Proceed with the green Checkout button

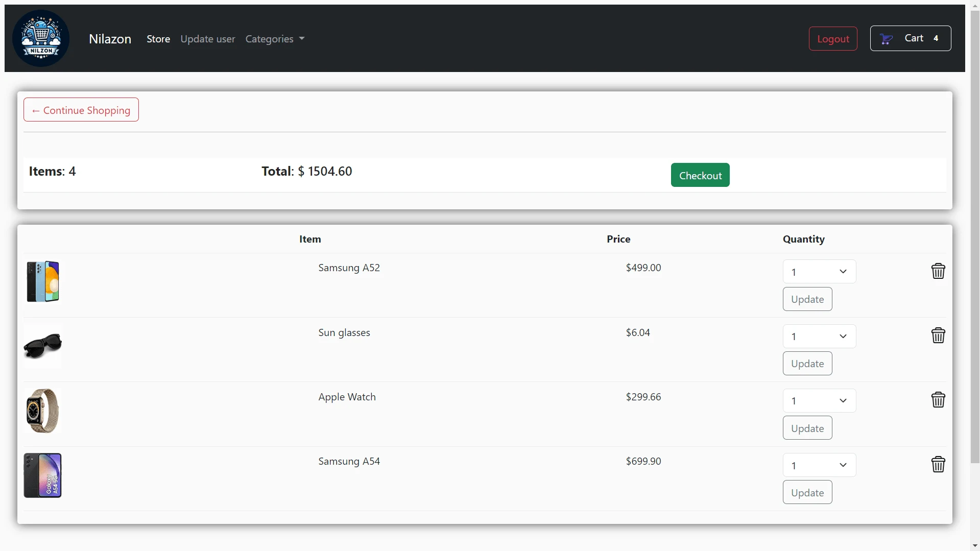(x=700, y=175)
